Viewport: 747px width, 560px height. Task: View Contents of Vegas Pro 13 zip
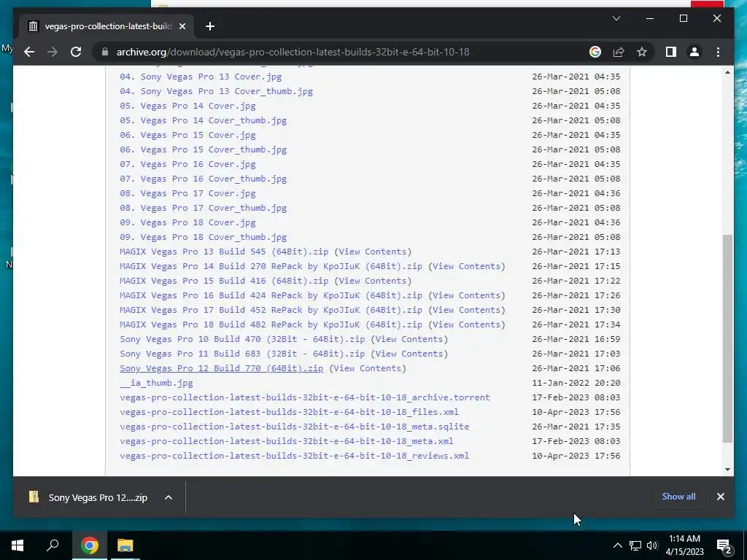373,252
